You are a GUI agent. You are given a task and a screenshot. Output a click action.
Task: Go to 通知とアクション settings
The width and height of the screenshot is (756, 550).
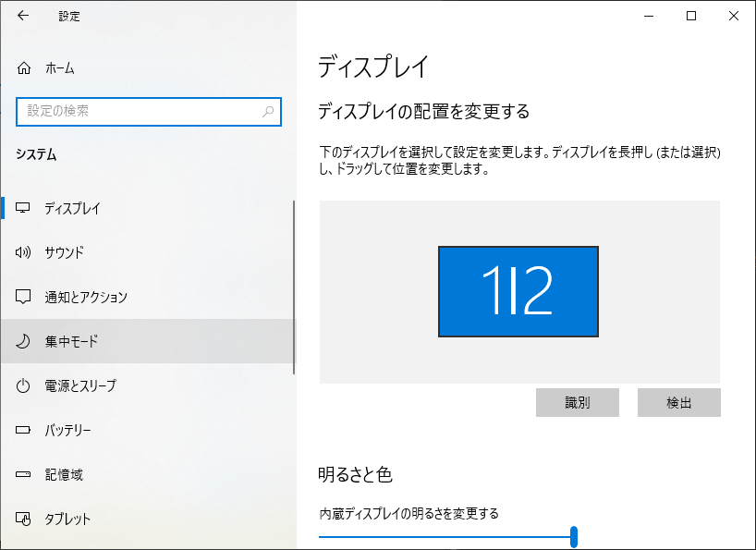(x=147, y=297)
